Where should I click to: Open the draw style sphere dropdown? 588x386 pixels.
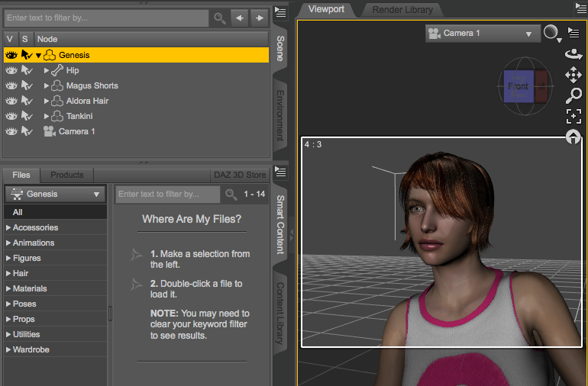click(552, 34)
